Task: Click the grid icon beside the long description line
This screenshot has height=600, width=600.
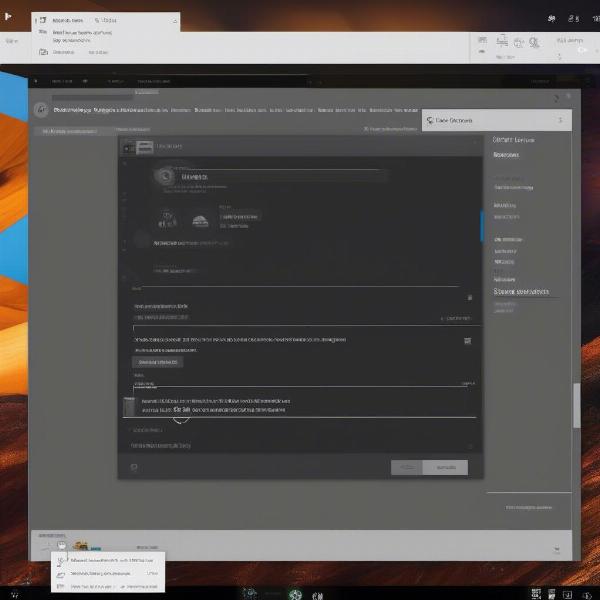Action: tap(467, 341)
